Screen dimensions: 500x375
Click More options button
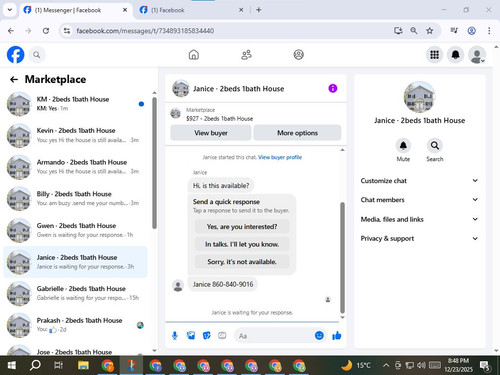[297, 133]
